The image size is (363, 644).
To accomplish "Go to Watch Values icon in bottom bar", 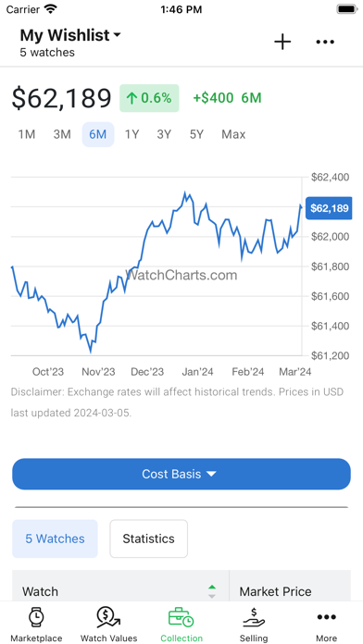I will point(109,618).
